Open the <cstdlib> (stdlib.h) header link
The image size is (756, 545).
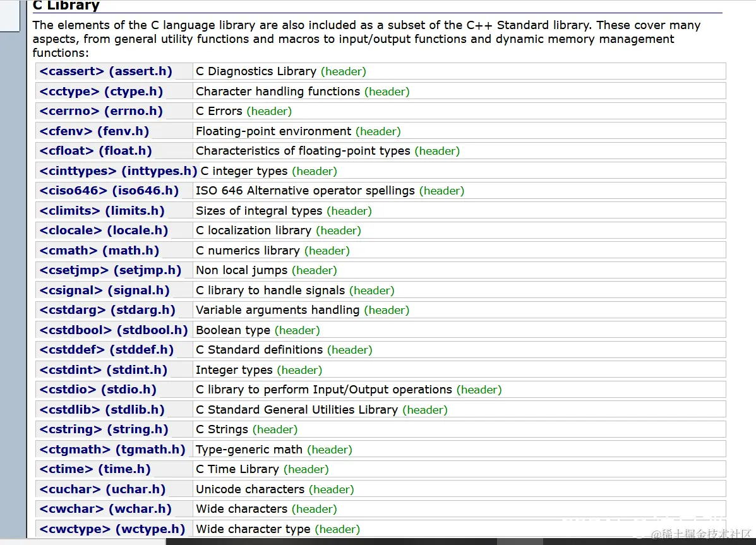click(102, 409)
